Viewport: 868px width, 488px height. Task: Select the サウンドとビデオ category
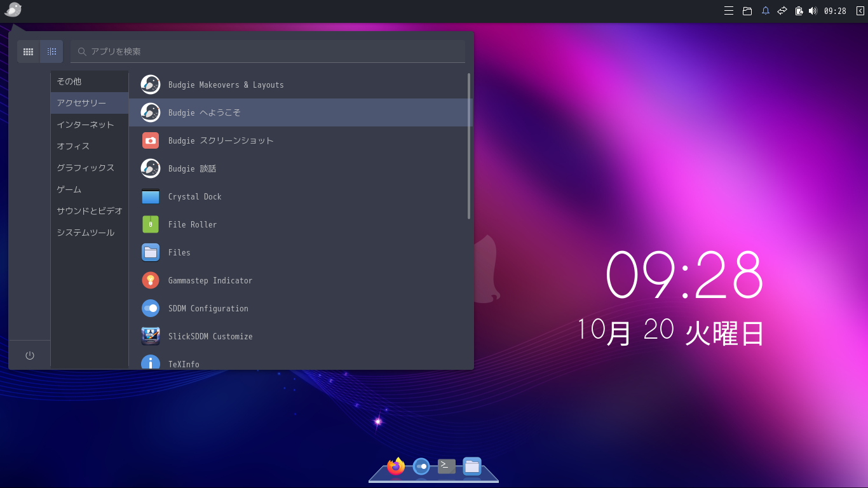(90, 211)
